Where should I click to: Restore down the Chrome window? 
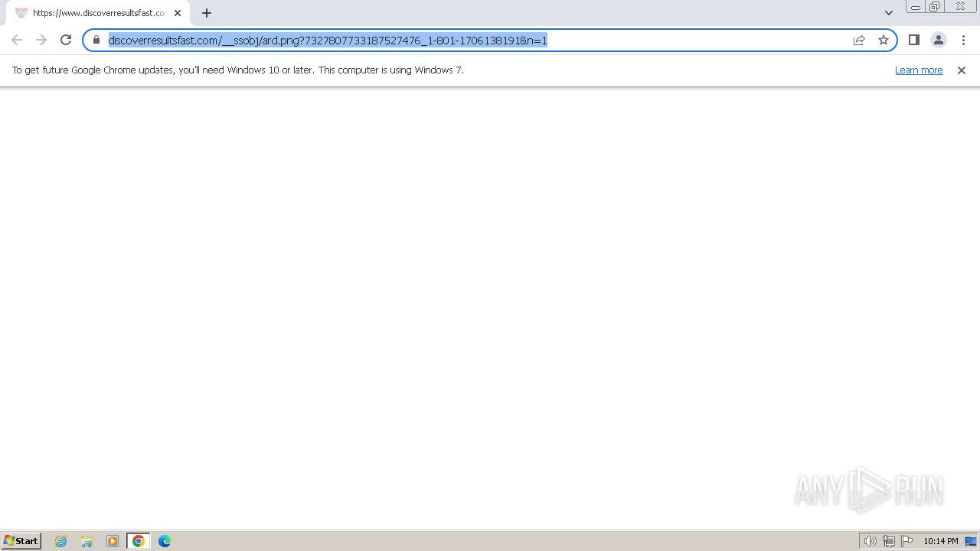click(935, 7)
